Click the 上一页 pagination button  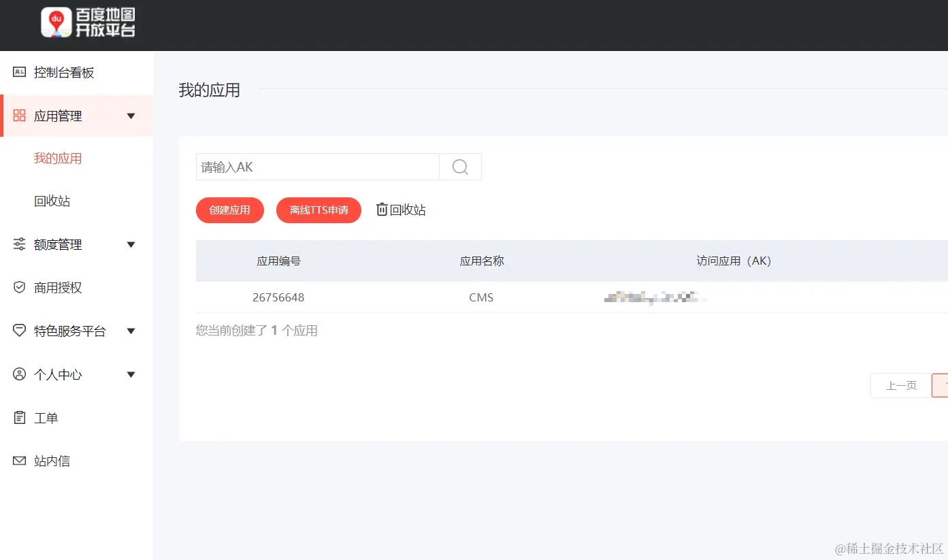tap(901, 385)
